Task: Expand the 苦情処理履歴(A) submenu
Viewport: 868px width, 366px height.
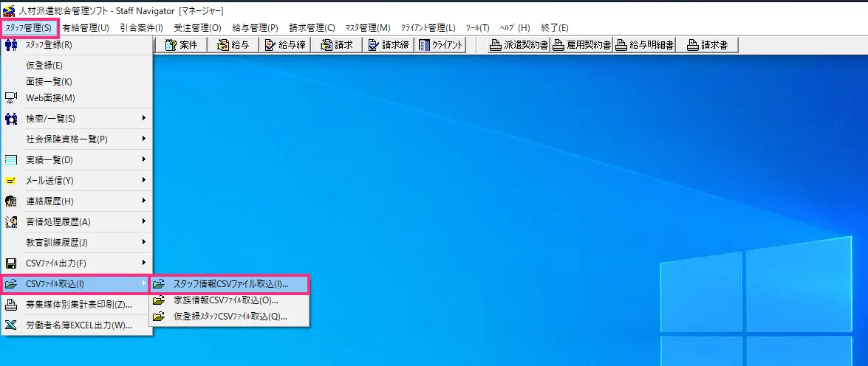Action: 76,221
